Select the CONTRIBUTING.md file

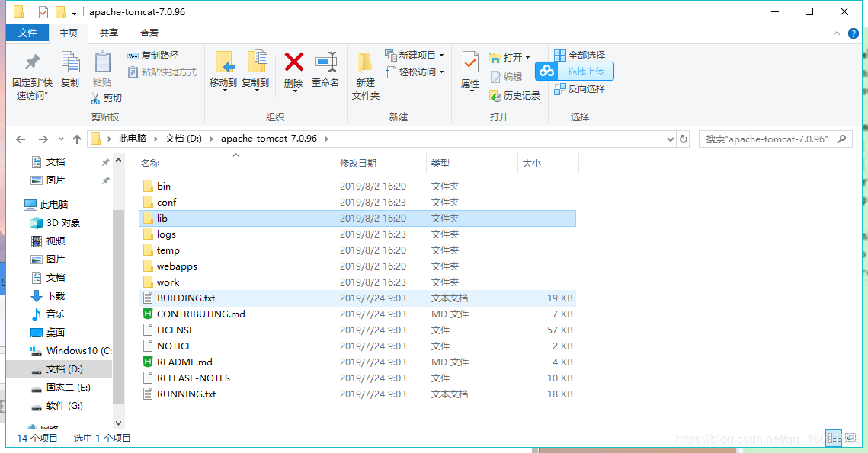[357, 314]
